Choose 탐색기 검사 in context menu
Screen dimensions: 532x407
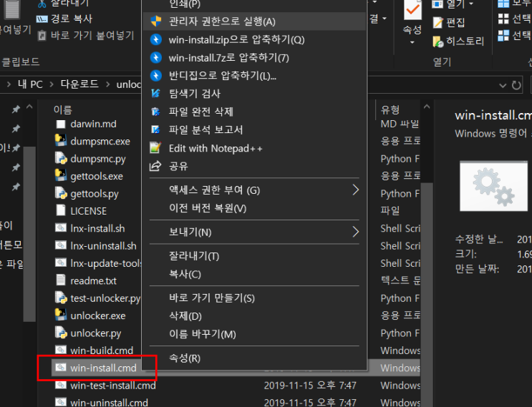[x=254, y=94]
